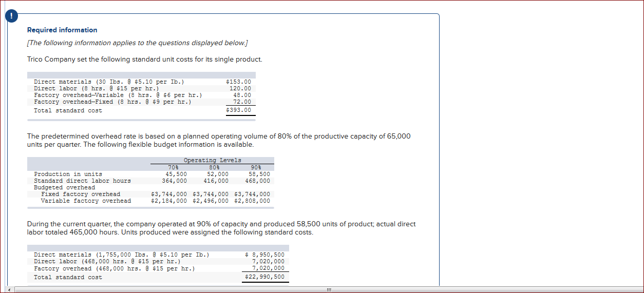This screenshot has height=293, width=644.
Task: Click the 90% operating level column header
Action: click(255, 167)
